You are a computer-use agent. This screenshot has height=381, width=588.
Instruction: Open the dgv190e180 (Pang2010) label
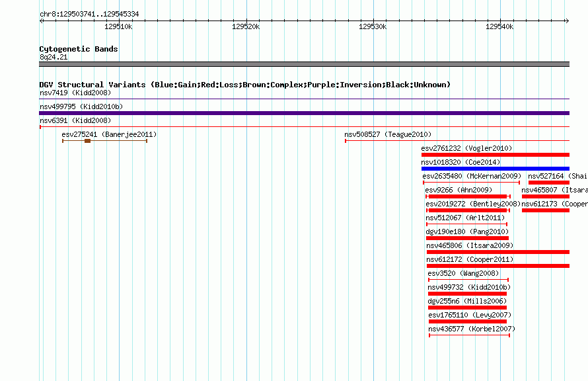tap(467, 232)
